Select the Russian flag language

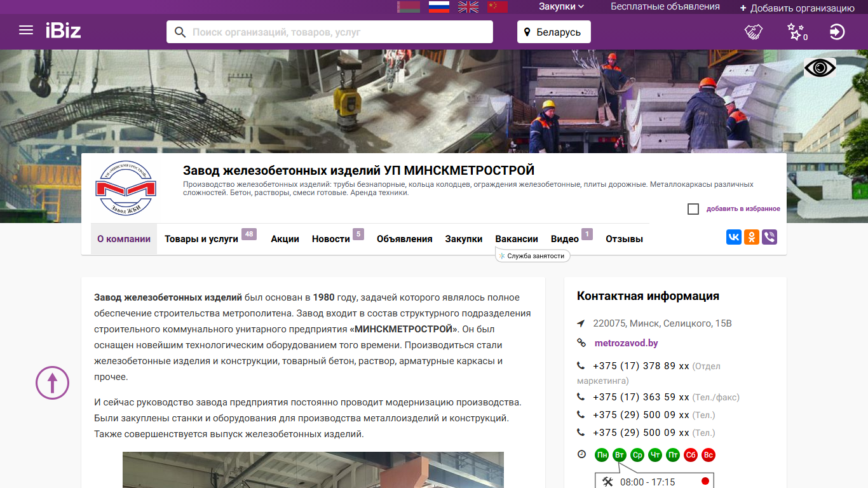point(438,6)
